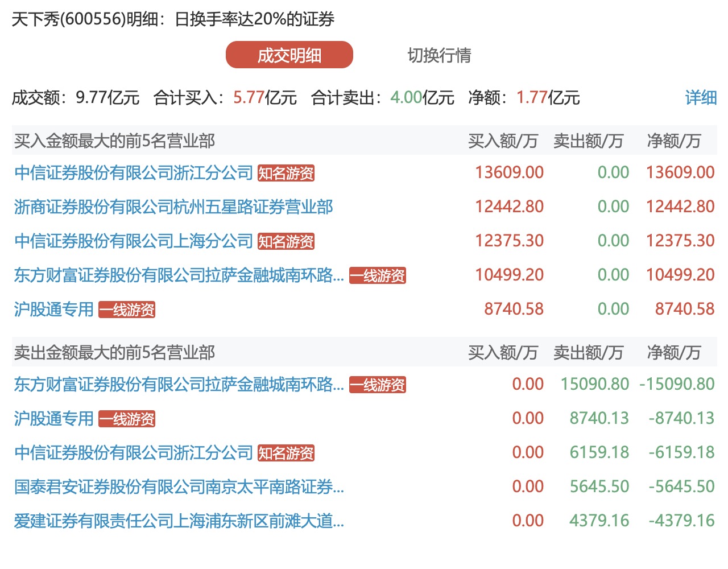Click 一线游资 tag on buy-side 东方财富 row

pyautogui.click(x=378, y=276)
